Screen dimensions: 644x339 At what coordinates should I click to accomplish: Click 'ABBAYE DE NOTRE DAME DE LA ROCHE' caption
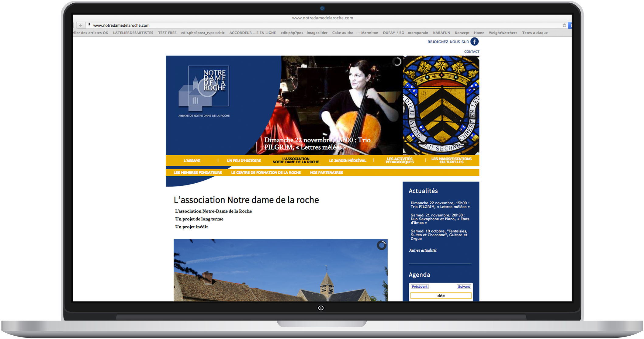click(204, 116)
